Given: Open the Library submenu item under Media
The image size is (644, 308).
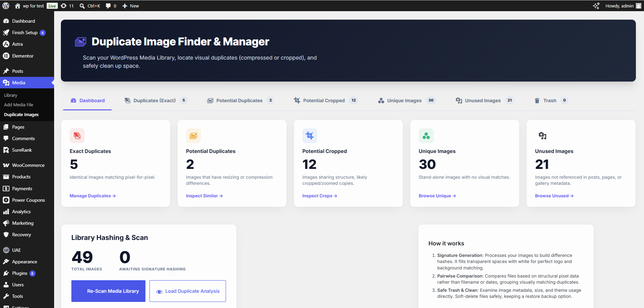Looking at the screenshot, I should point(10,95).
